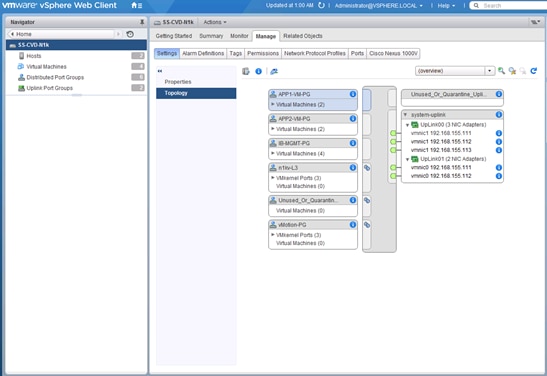
Task: Select the Cisco Nexus 1000V sub-tab
Action: click(393, 53)
